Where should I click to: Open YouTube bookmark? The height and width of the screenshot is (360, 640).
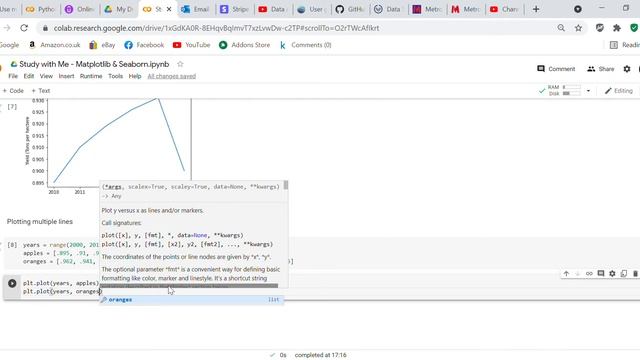(191, 45)
